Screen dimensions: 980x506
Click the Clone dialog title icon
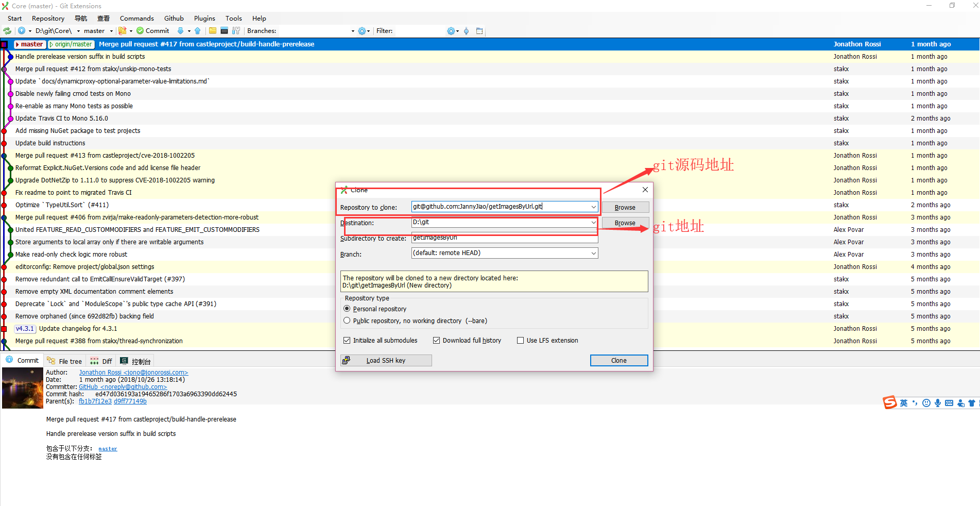tap(344, 190)
